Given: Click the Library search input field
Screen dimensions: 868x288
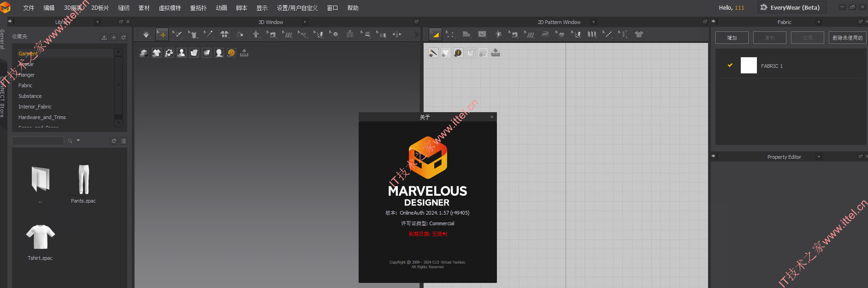Looking at the screenshot, I should [x=38, y=141].
